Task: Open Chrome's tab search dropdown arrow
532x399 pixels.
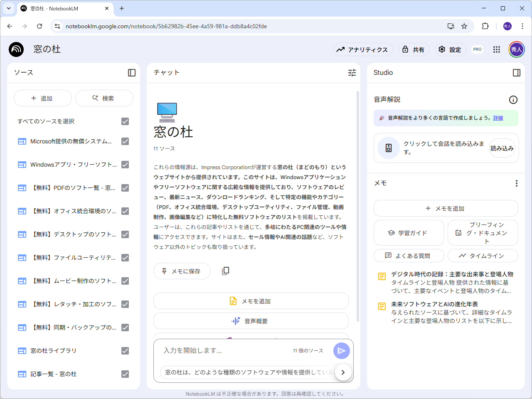Action: (8, 8)
